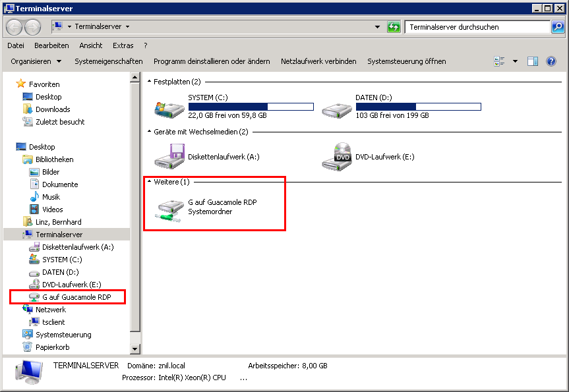569x392 pixels.
Task: Click the SYSTEM (C:) capacity bar
Action: [x=251, y=107]
